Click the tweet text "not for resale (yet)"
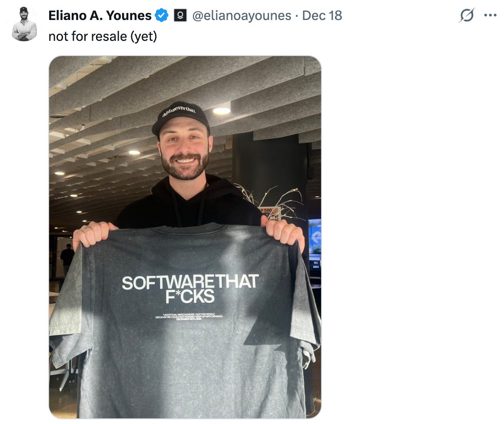 (103, 36)
